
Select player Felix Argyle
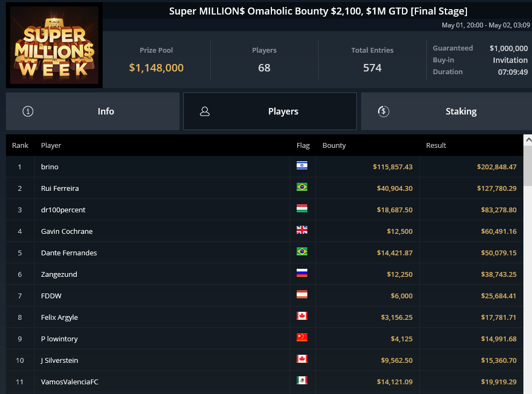[x=59, y=317]
